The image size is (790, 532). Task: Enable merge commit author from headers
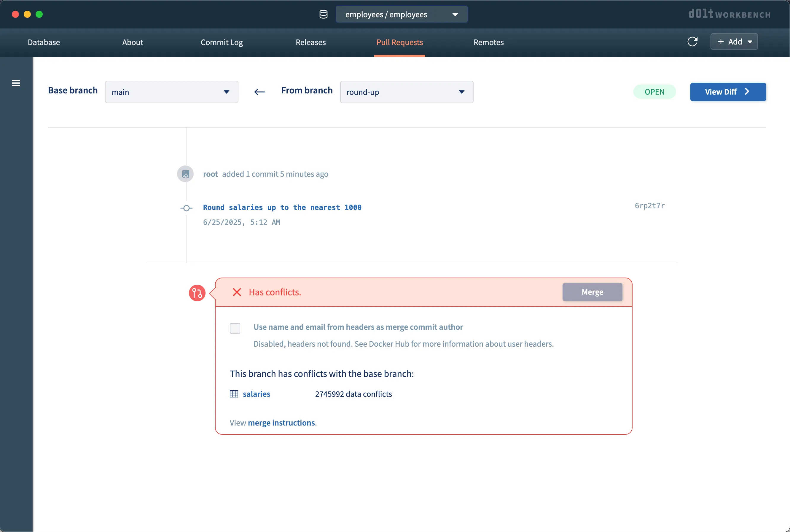235,328
